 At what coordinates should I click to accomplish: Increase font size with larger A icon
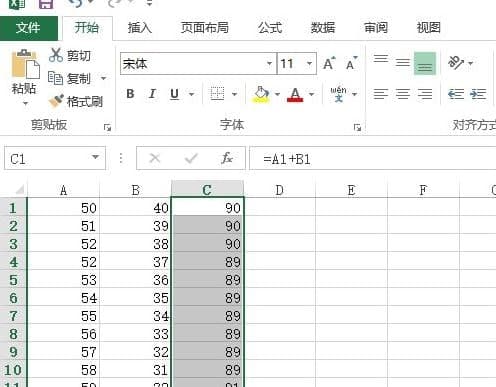[329, 63]
